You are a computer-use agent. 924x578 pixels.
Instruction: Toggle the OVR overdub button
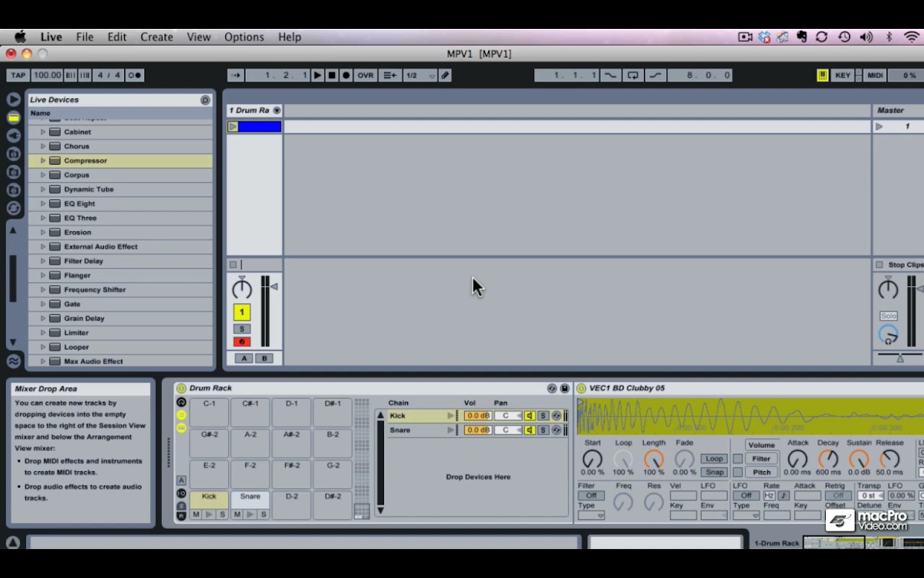(x=366, y=75)
